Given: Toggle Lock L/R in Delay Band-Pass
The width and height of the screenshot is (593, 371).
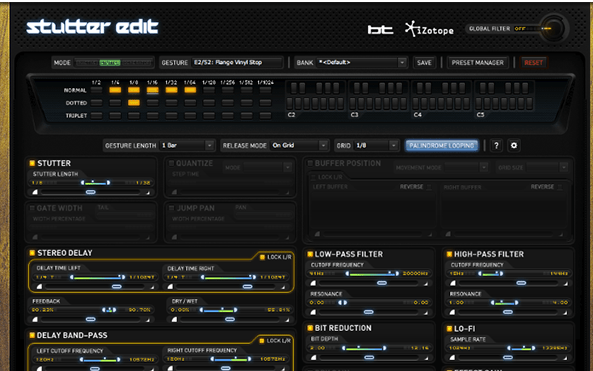Looking at the screenshot, I should coord(261,341).
